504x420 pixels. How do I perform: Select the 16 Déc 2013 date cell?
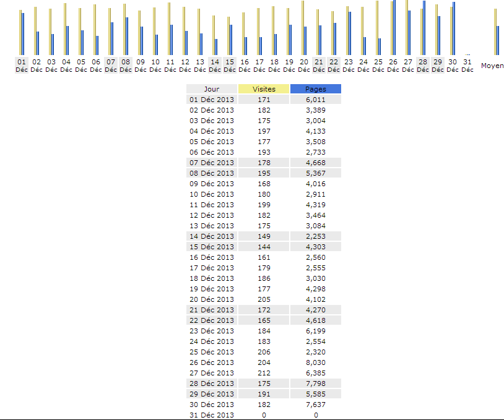tap(212, 257)
